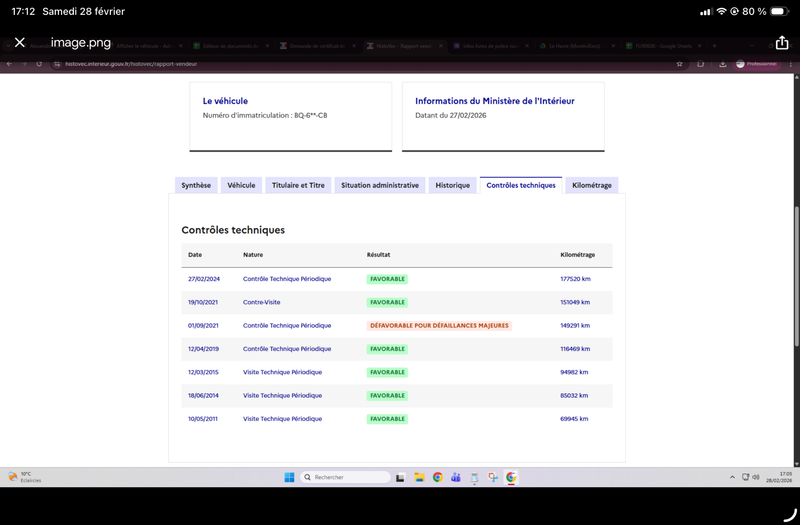
Task: Select the Situation administrative tab
Action: point(379,185)
